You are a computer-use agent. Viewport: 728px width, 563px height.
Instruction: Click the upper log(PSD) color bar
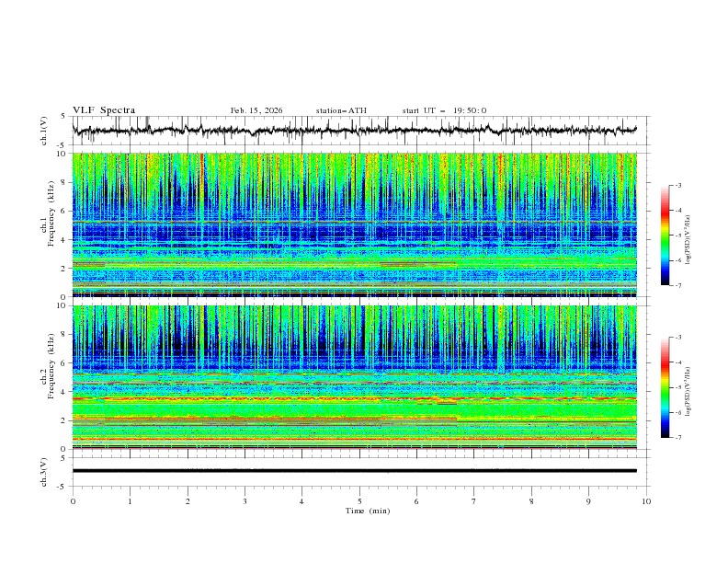(665, 235)
